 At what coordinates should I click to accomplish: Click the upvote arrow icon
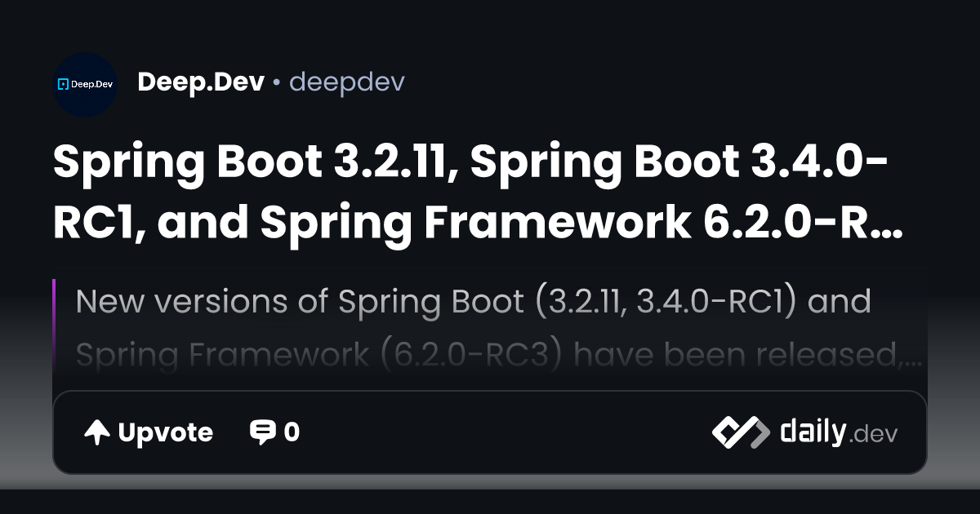[97, 433]
